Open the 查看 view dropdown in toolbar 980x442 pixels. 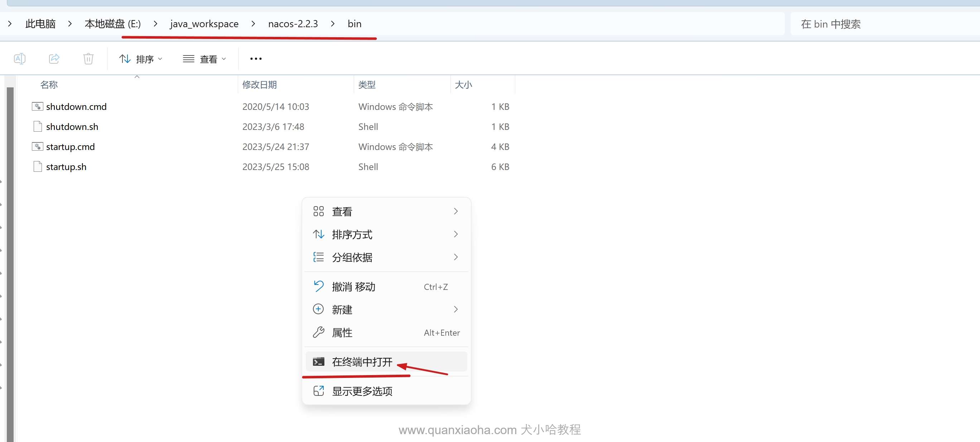coord(205,59)
